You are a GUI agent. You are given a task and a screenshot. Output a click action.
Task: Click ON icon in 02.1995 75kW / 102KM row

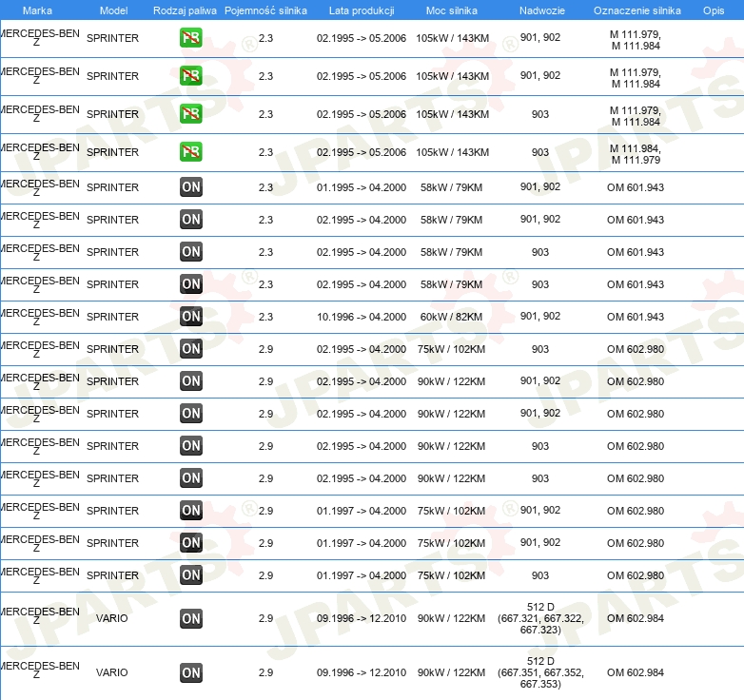pyautogui.click(x=190, y=349)
